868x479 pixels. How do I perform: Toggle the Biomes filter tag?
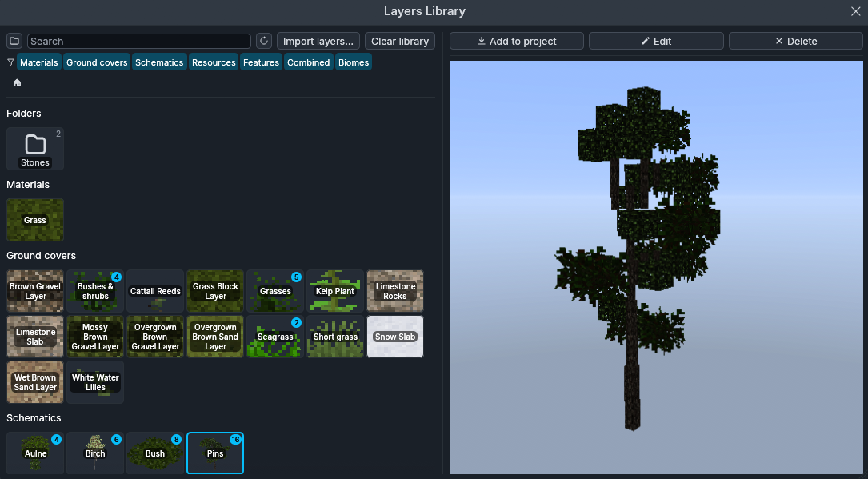[x=353, y=62]
